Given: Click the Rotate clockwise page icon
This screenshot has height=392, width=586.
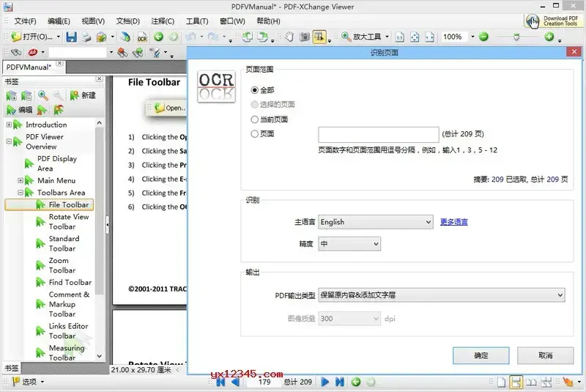Looking at the screenshot, I should (x=263, y=37).
